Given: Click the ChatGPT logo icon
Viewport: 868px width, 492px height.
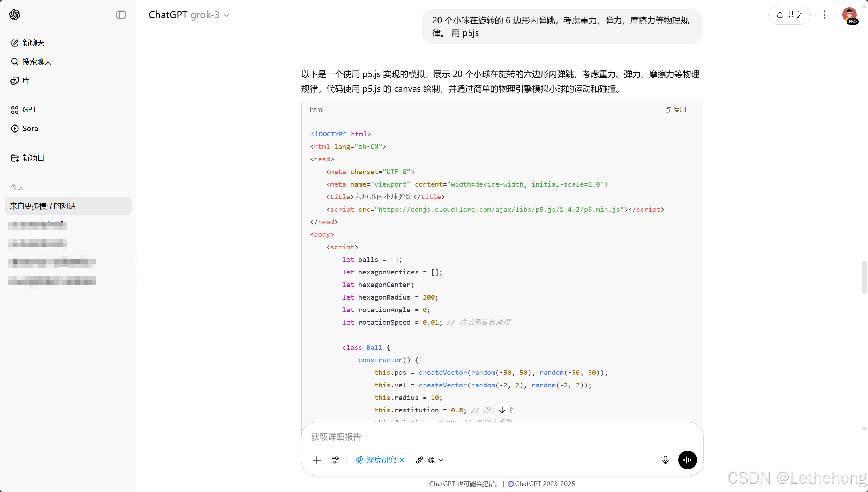Looking at the screenshot, I should 15,15.
